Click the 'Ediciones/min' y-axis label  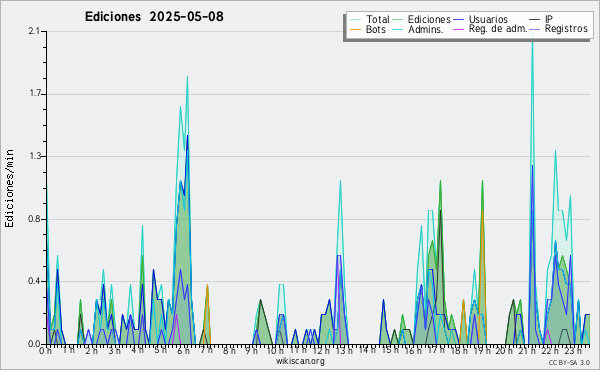[9, 188]
